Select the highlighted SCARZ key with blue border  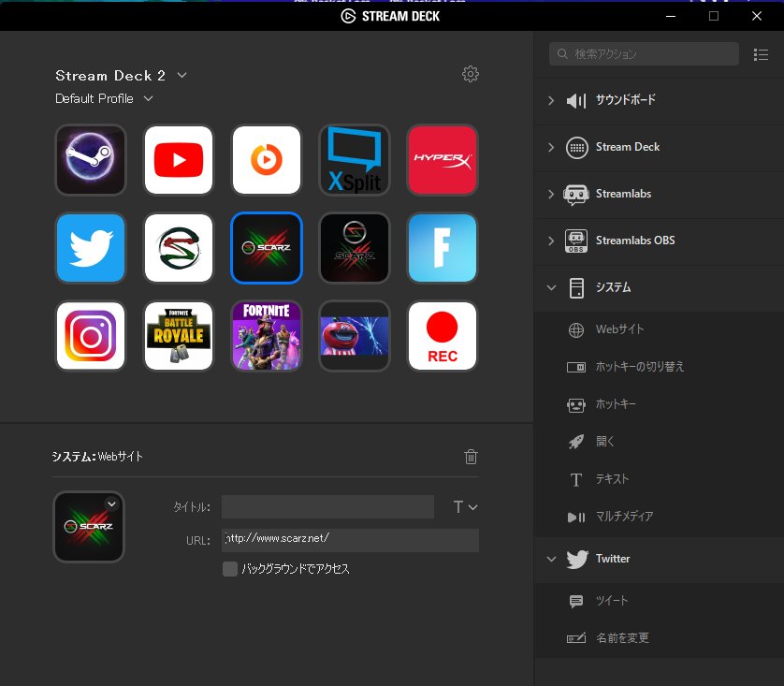coord(267,247)
